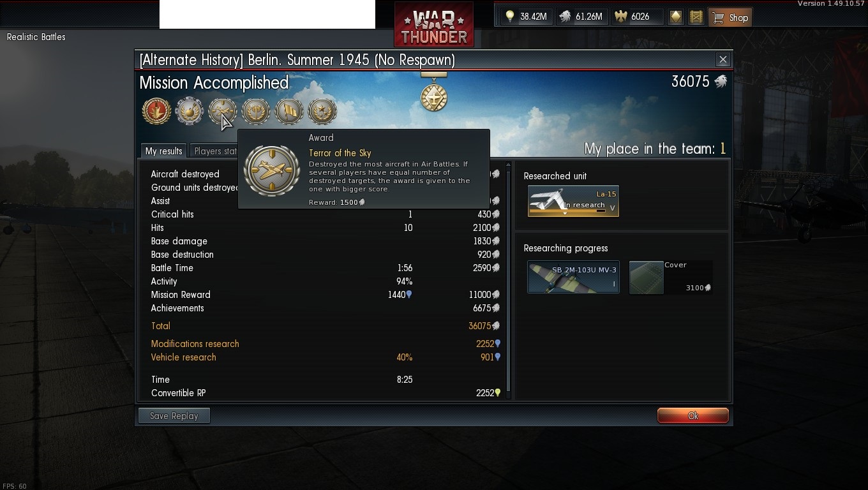Open the golden diamond premium icon

click(675, 17)
